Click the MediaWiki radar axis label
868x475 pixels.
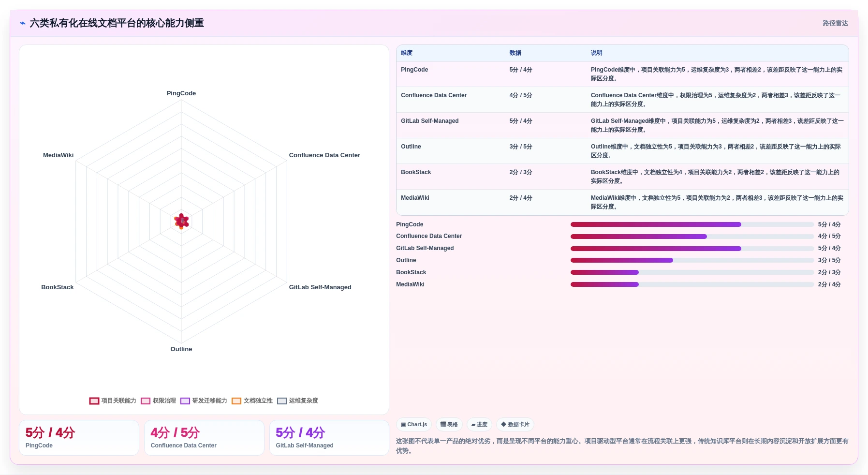[59, 155]
